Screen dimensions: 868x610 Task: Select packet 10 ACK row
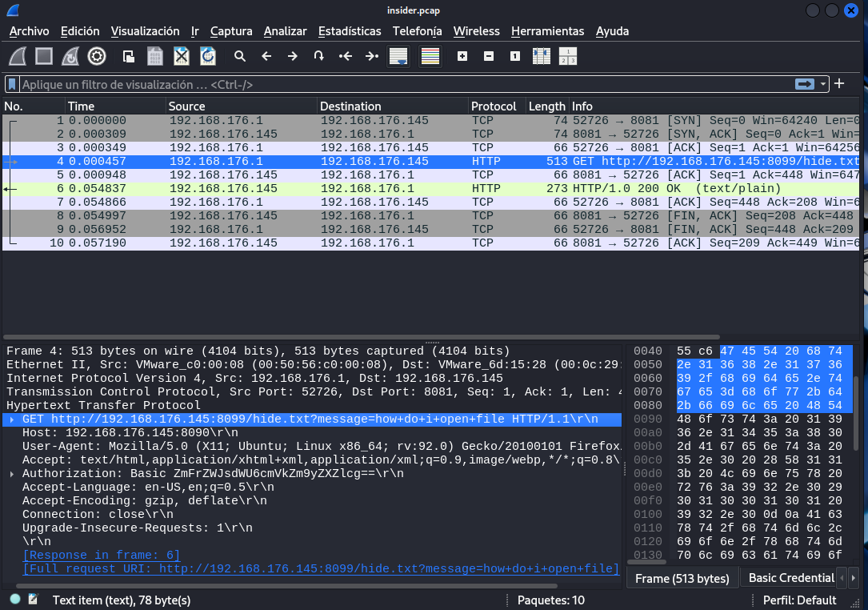pyautogui.click(x=430, y=243)
